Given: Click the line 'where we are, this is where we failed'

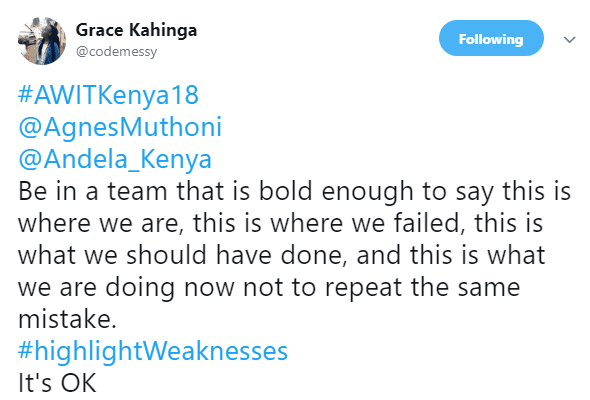Looking at the screenshot, I should click(280, 224).
